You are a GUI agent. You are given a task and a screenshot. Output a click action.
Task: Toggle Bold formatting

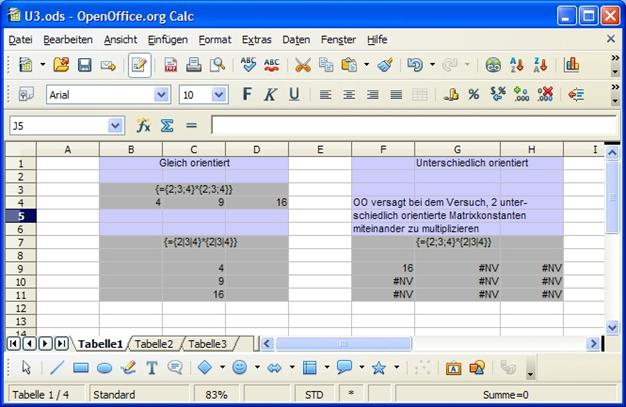click(247, 94)
